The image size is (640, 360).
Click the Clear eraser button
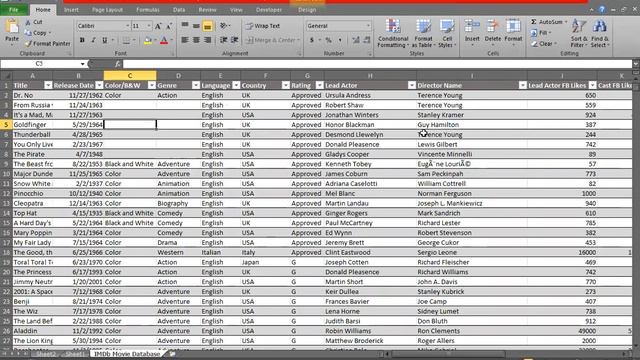[x=543, y=43]
